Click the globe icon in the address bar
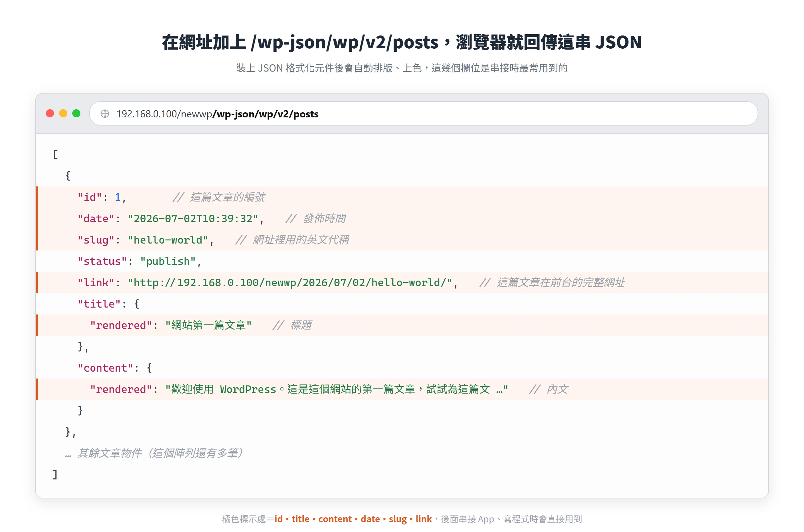Image resolution: width=804 pixels, height=532 pixels. click(x=105, y=114)
